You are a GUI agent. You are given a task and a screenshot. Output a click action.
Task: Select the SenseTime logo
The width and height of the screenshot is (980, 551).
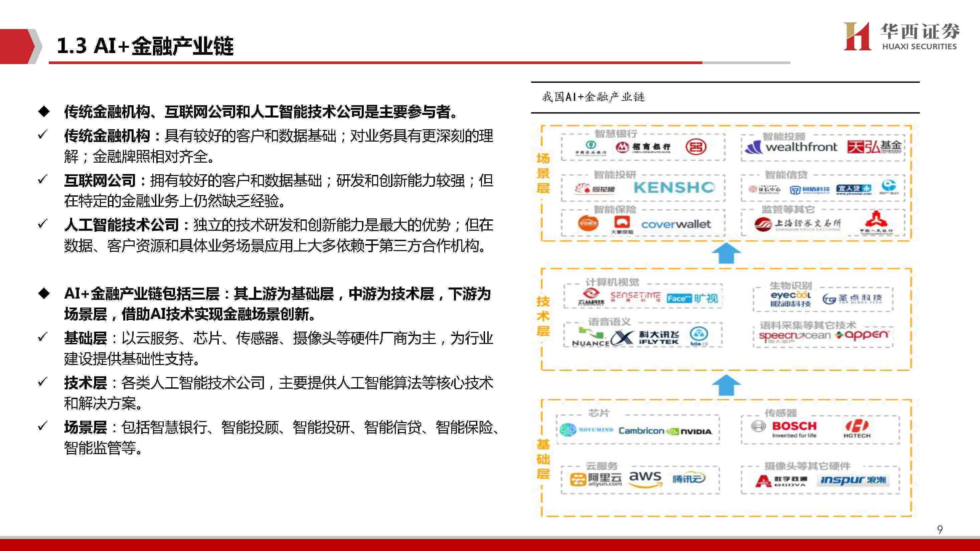coord(635,297)
